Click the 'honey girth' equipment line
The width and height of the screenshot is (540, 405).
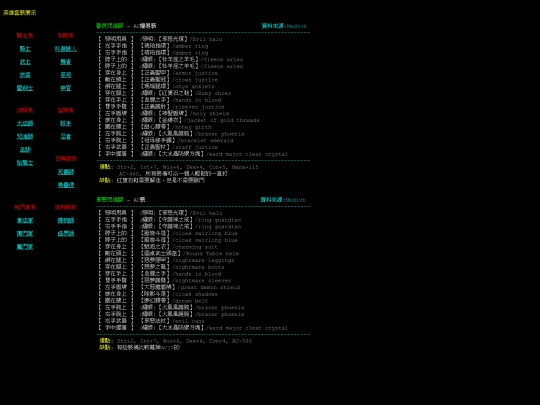[x=155, y=127]
